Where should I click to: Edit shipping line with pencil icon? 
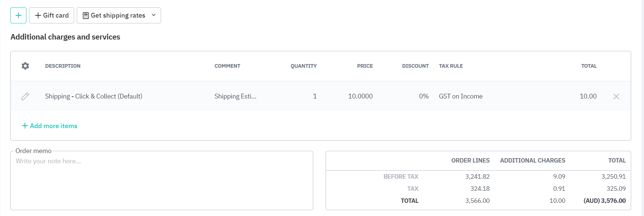pos(25,96)
